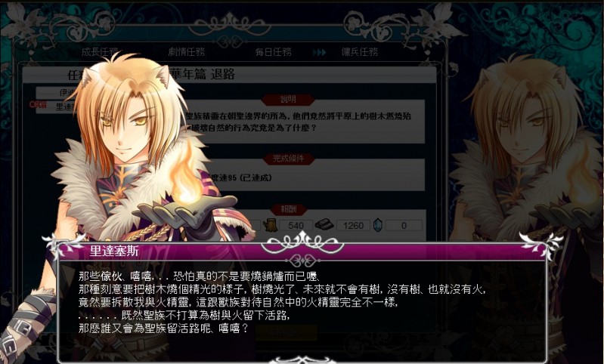The height and width of the screenshot is (364, 604).
Task: Click the wood reward value 540
Action: 296,226
